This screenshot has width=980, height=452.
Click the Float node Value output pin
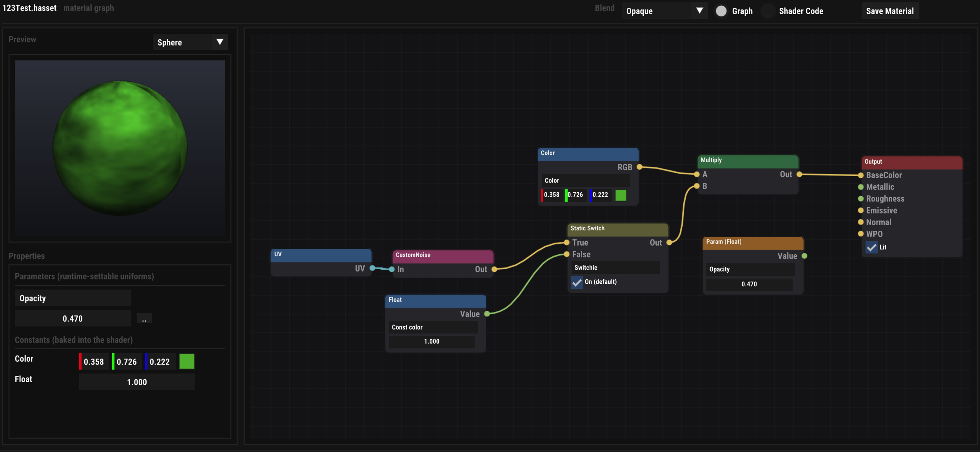[487, 314]
